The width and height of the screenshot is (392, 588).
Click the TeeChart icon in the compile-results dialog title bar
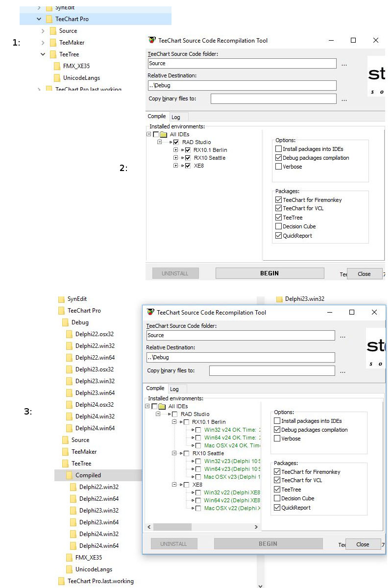[x=150, y=312]
